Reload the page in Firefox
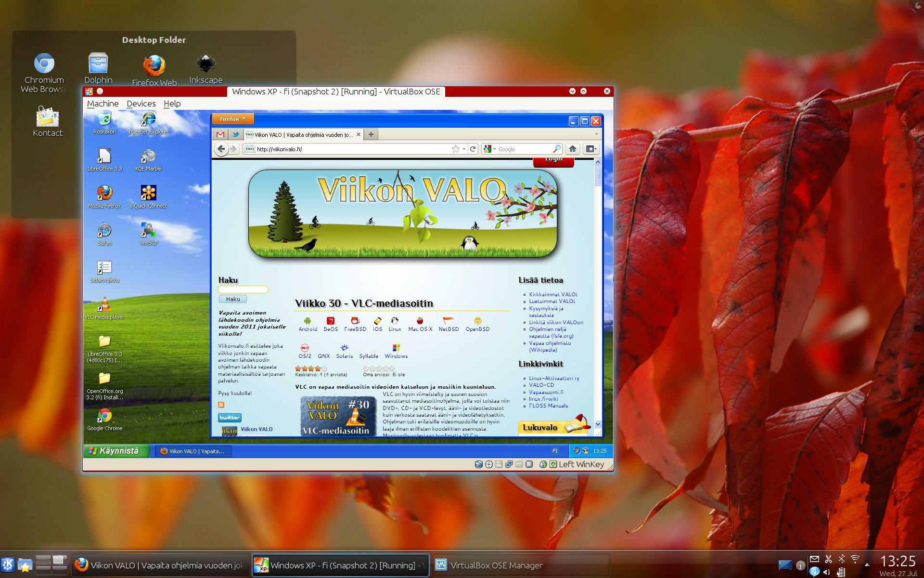 (x=473, y=149)
